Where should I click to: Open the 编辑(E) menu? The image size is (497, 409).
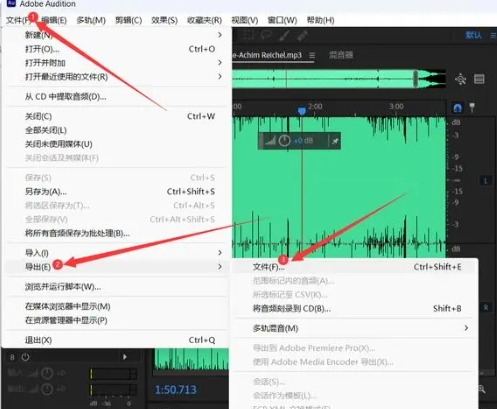coord(54,20)
